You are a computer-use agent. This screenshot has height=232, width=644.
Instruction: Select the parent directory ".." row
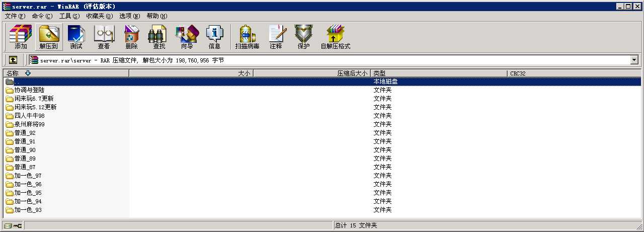pyautogui.click(x=322, y=82)
